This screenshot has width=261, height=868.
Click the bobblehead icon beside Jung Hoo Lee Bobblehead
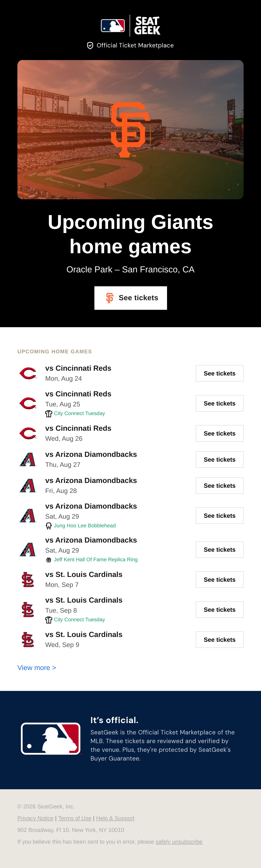49,526
